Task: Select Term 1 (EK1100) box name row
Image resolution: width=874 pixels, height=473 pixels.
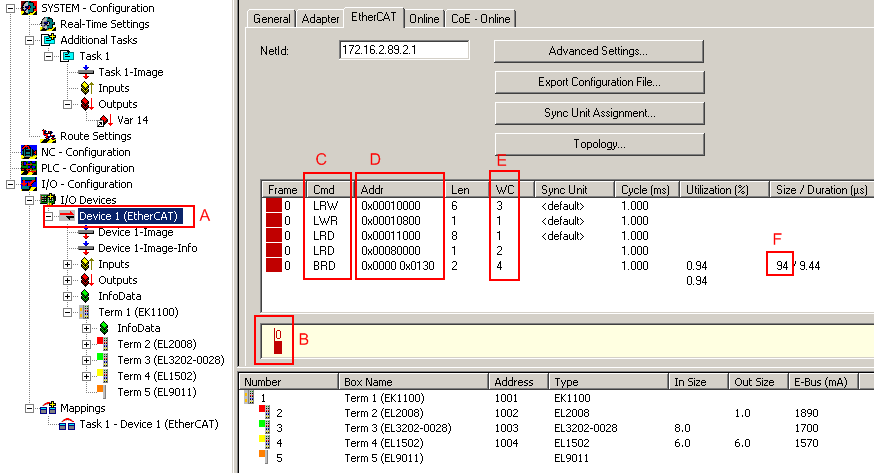Action: point(384,398)
